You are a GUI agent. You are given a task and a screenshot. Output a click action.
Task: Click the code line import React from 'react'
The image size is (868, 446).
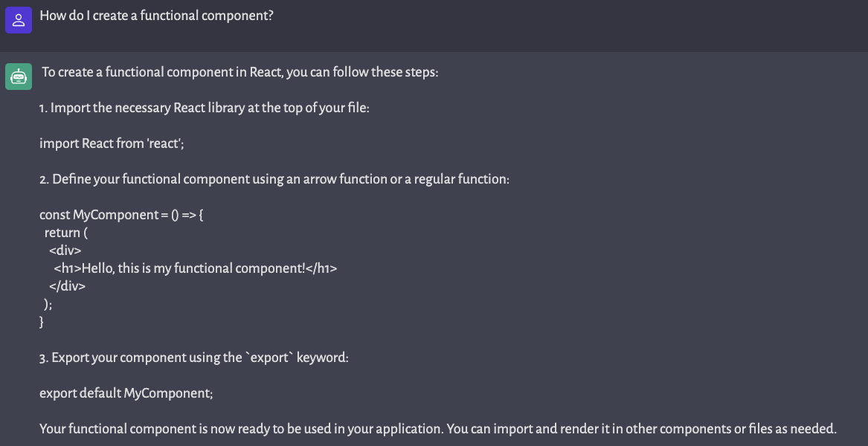click(x=112, y=144)
